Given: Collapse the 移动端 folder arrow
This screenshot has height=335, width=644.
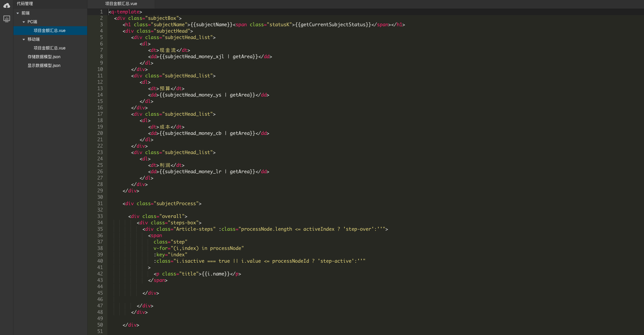Looking at the screenshot, I should coord(24,39).
